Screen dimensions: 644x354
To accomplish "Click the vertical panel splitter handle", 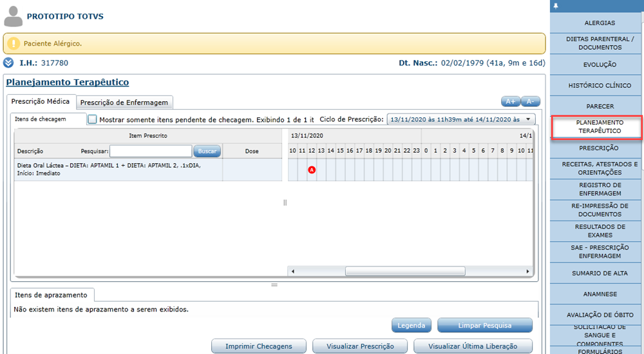I will [x=285, y=202].
